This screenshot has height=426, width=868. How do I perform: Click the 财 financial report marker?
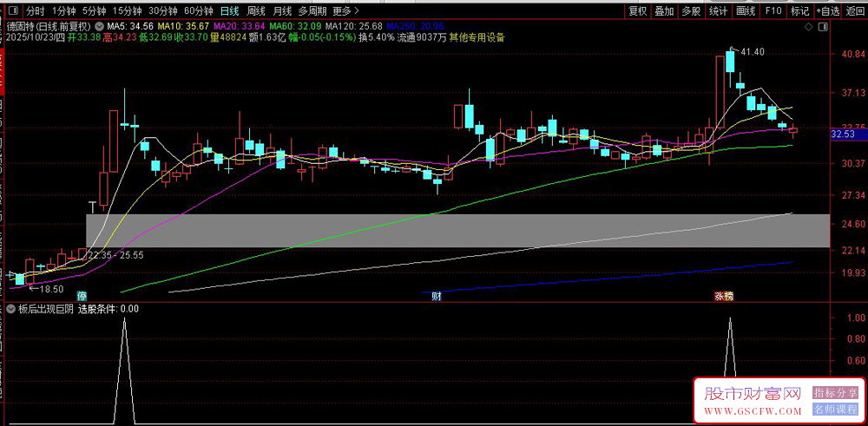click(437, 296)
